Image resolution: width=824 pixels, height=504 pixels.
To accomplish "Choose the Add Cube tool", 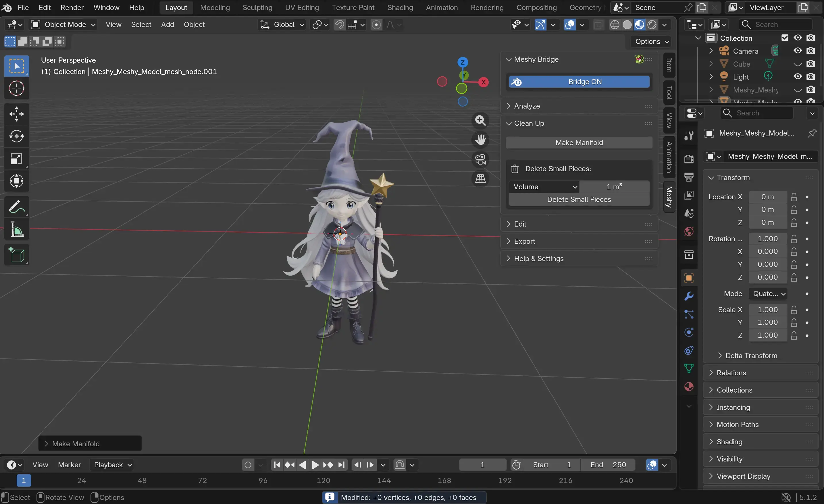I will pos(17,255).
